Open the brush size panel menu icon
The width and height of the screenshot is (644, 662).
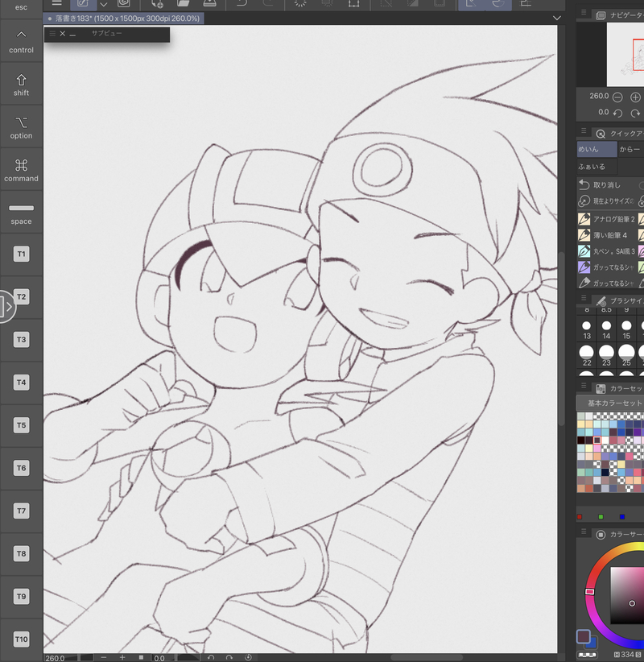pyautogui.click(x=584, y=298)
